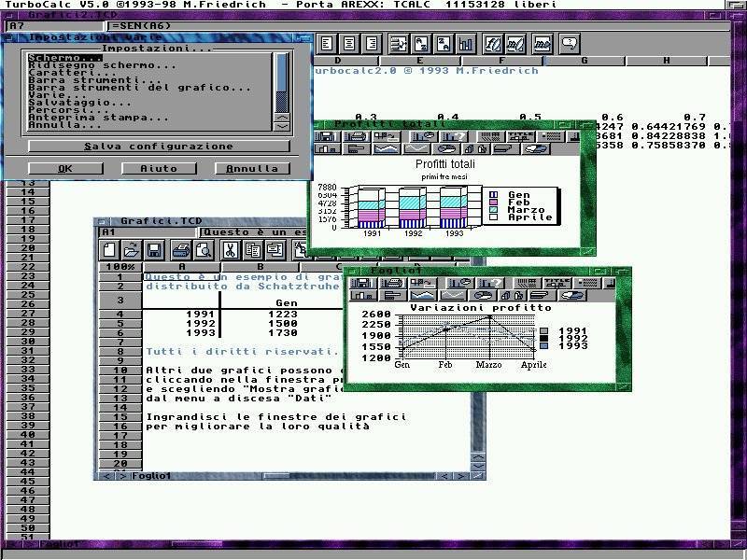Click the new blank document icon in Grafici.TCD
This screenshot has width=747, height=560.
pos(110,249)
